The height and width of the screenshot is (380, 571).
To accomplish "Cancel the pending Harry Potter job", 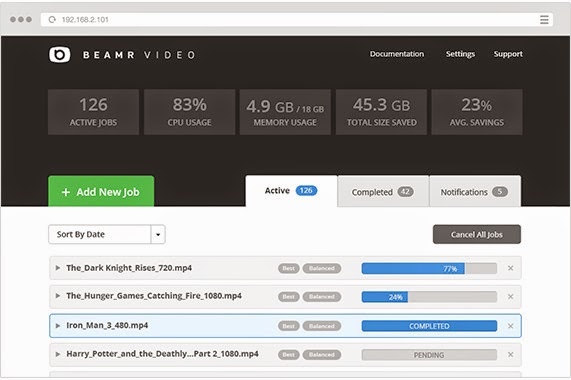I will point(511,355).
